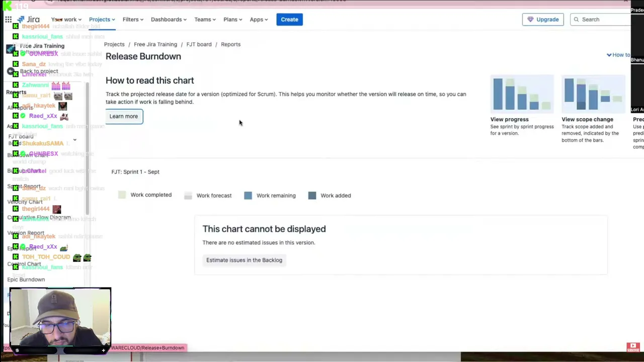644x362 pixels.
Task: Open the Burndown Chart report
Action: [x=28, y=155]
